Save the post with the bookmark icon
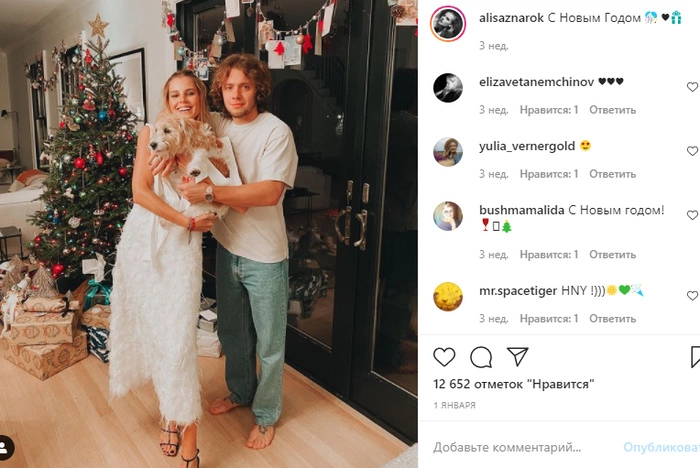 (x=695, y=356)
